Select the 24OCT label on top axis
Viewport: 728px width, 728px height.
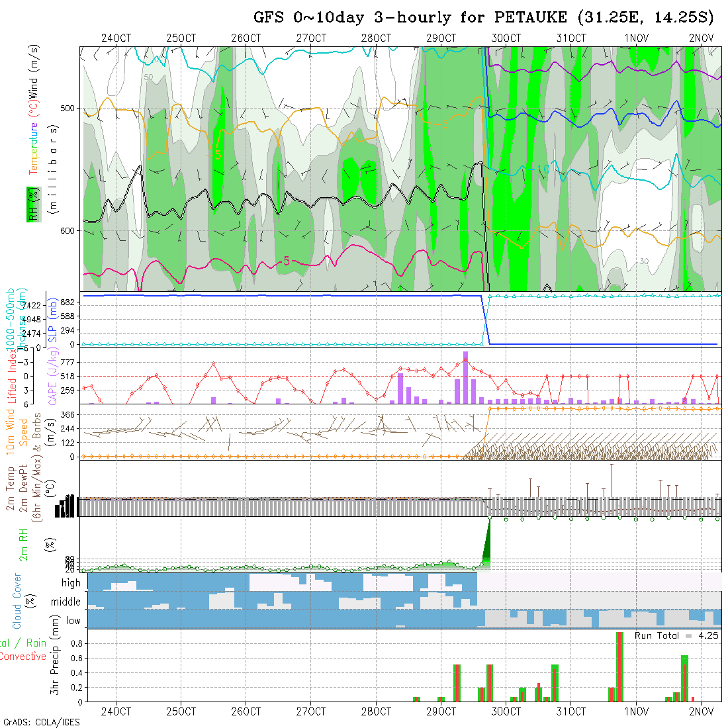click(116, 38)
